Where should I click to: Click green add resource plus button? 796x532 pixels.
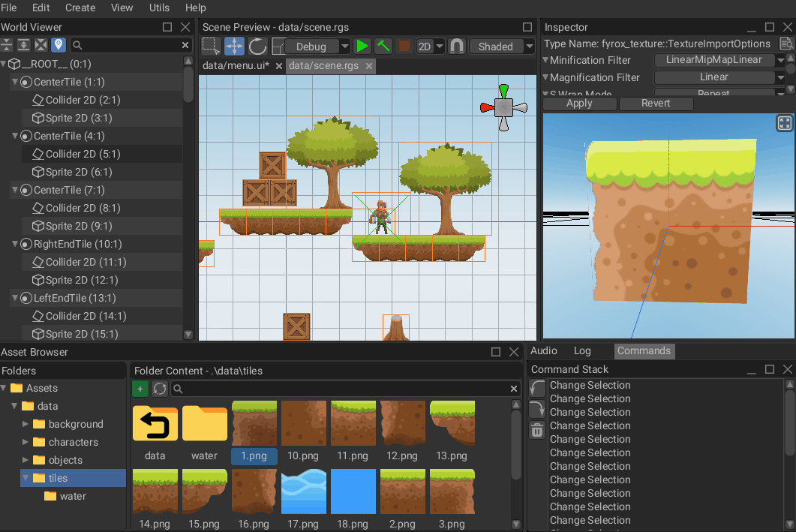coord(140,389)
